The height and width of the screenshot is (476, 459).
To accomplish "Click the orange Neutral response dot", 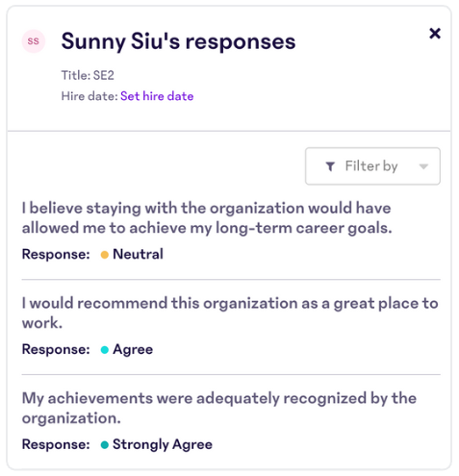I will [x=105, y=255].
